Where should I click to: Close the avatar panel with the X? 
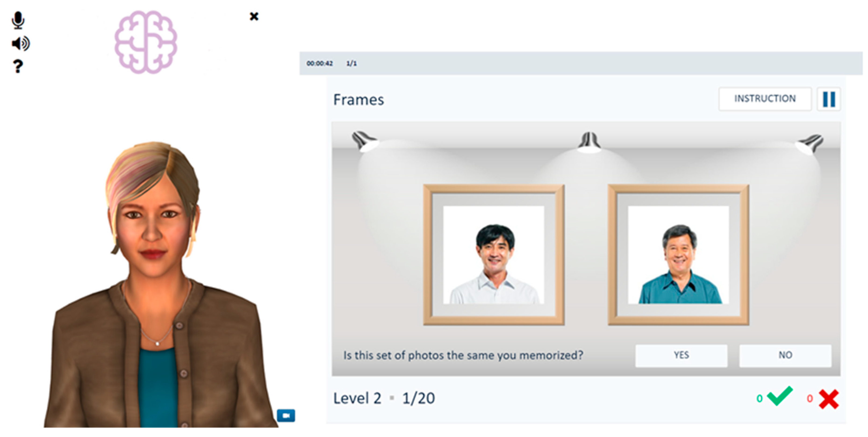254,16
